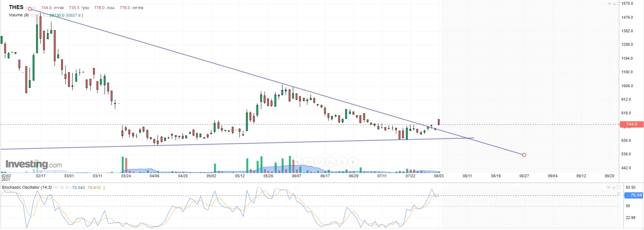Hide the Volume indicator with eye icon

click(33, 15)
